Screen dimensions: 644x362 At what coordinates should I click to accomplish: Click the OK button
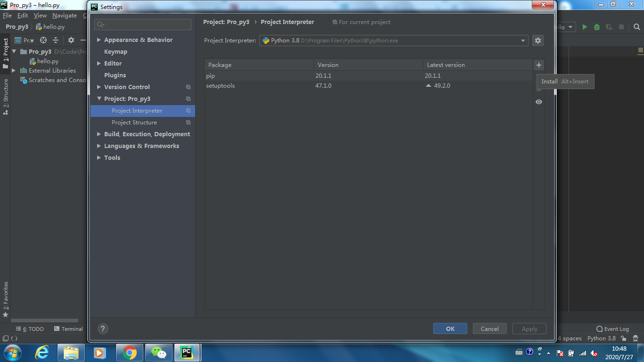click(450, 329)
